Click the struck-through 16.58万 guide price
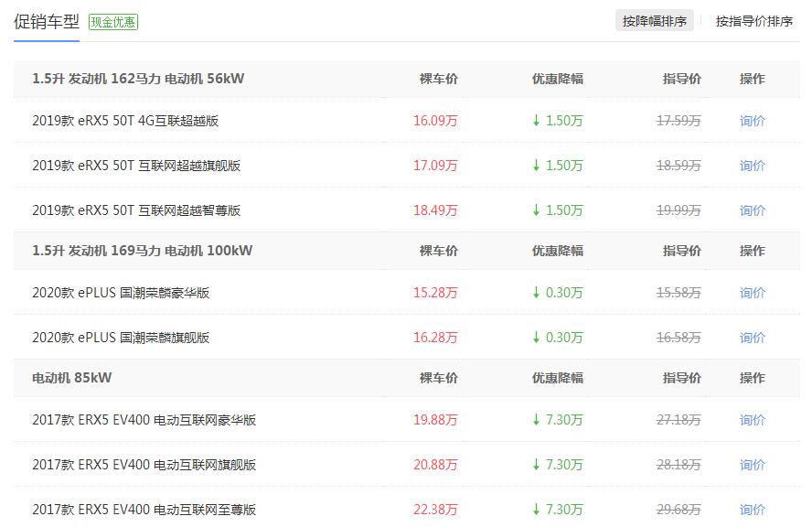The image size is (812, 527). 678,338
